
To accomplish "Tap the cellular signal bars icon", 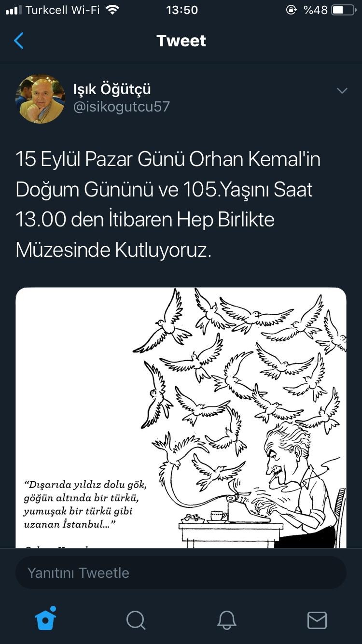I will tap(14, 10).
